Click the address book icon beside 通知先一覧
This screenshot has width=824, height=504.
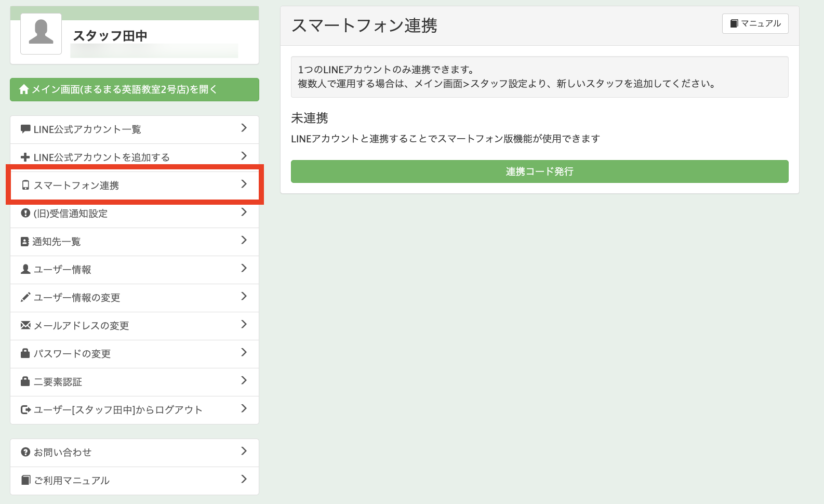(x=25, y=241)
